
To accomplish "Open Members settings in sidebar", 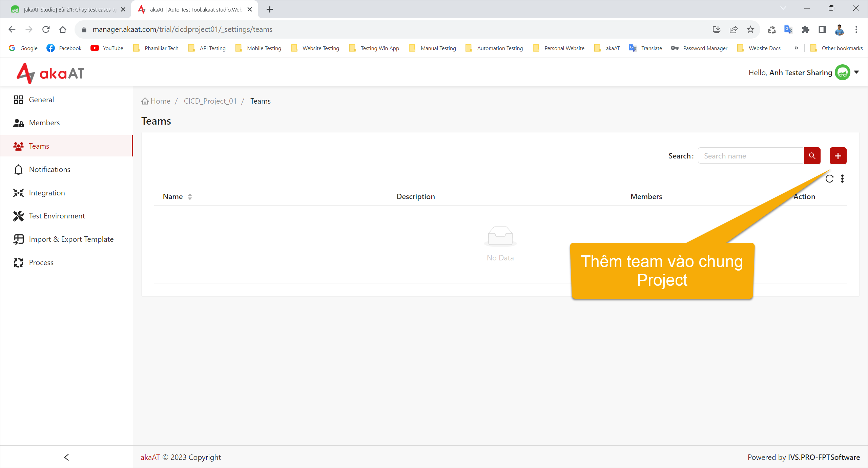I will click(66, 123).
